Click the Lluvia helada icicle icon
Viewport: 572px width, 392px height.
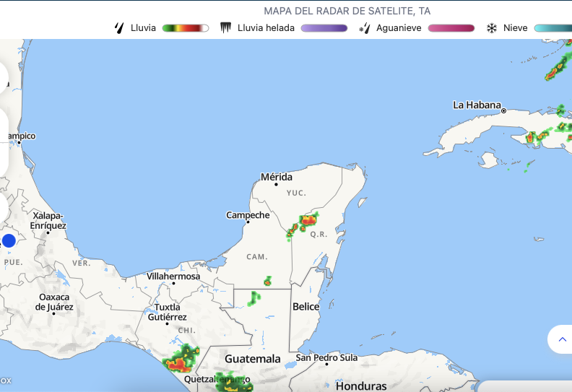click(226, 27)
